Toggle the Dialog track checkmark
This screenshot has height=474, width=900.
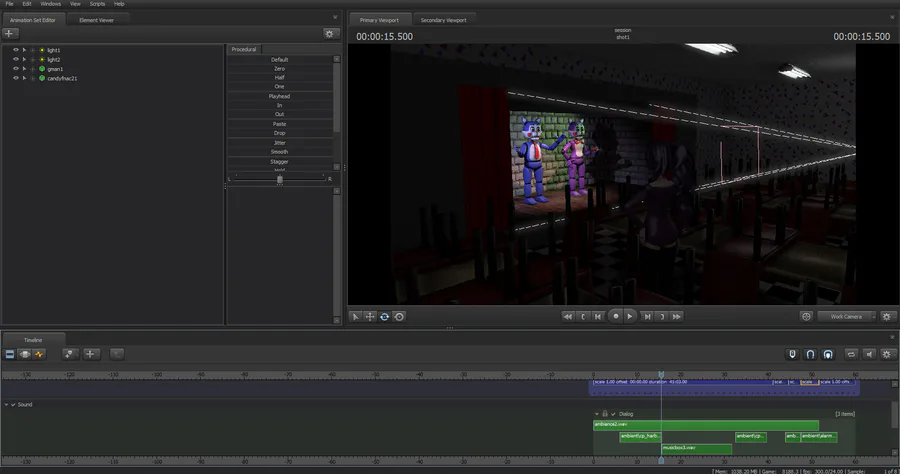pyautogui.click(x=613, y=414)
